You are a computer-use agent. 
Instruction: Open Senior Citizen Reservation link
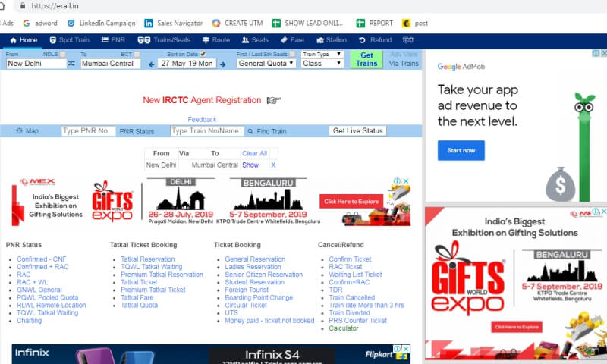(264, 275)
